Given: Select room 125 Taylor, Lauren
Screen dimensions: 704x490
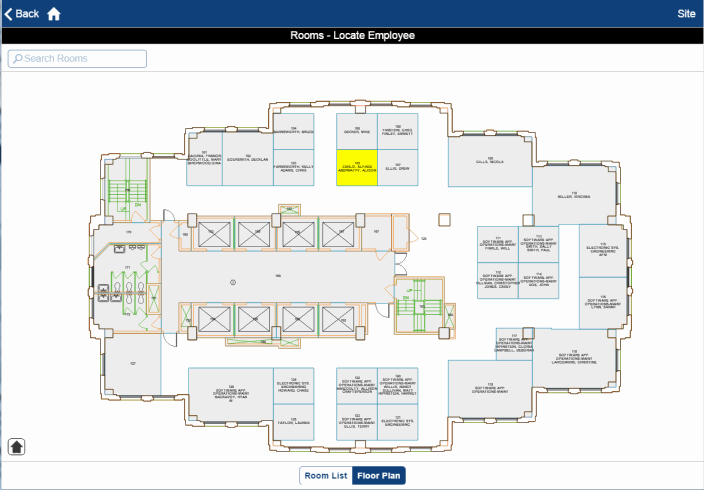Looking at the screenshot, I should [294, 423].
